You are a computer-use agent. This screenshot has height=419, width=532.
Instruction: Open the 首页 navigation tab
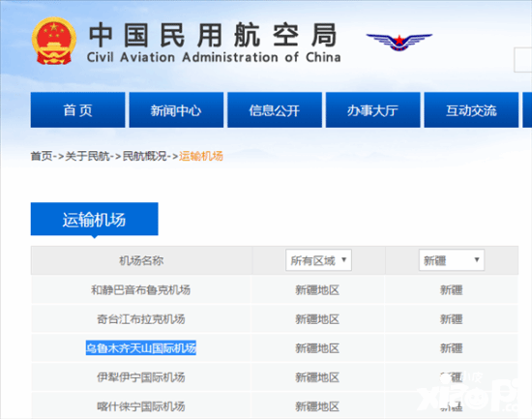click(x=77, y=110)
